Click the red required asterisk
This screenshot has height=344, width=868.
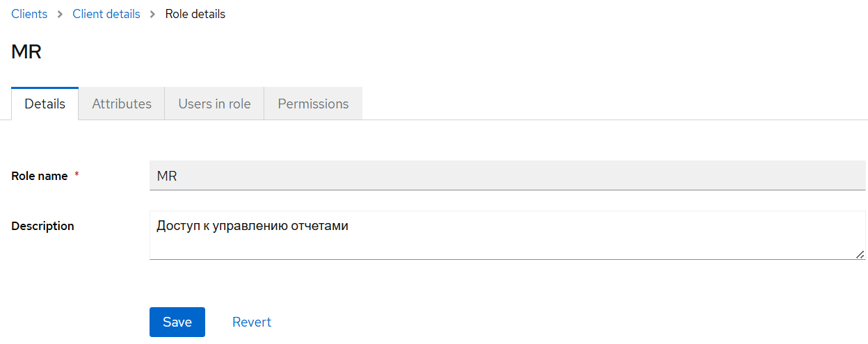pyautogui.click(x=77, y=176)
